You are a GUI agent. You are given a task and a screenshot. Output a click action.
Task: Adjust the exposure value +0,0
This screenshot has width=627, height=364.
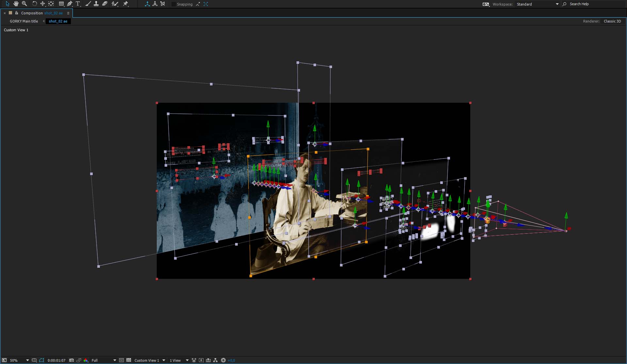tap(232, 360)
